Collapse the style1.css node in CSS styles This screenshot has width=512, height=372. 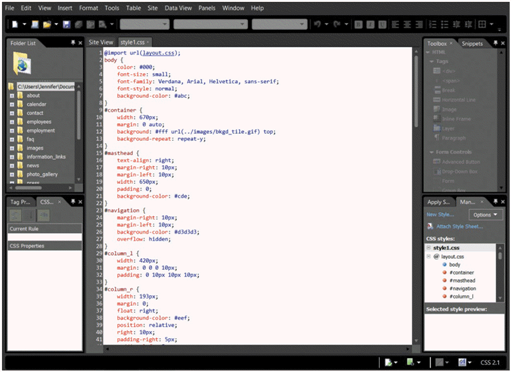(429, 248)
